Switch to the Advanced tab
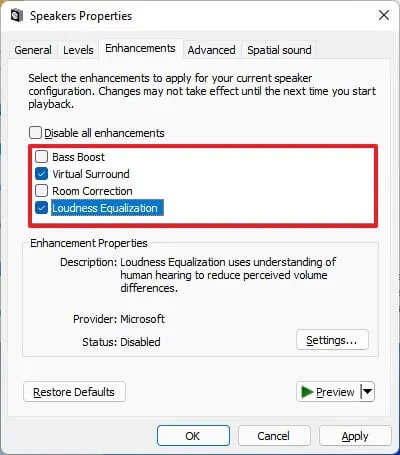 (x=211, y=50)
